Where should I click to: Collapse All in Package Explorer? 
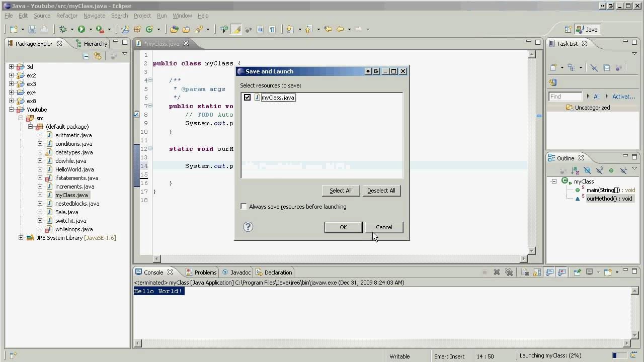pyautogui.click(x=86, y=56)
